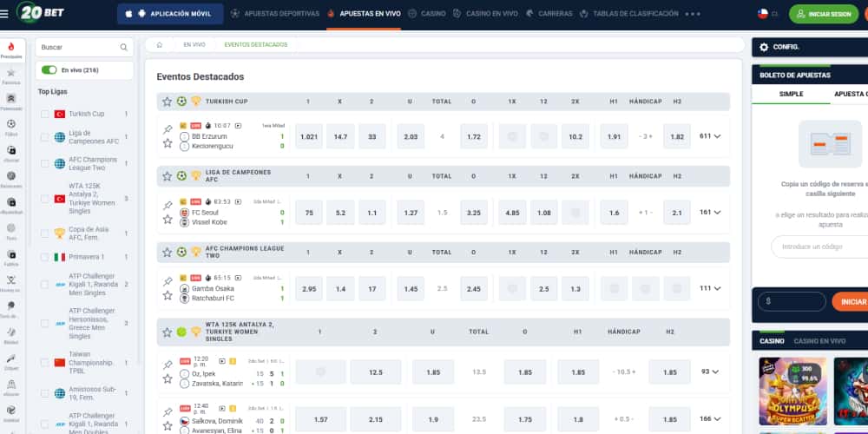Favorite the WTA 125K Antalya 2 header star

168,332
